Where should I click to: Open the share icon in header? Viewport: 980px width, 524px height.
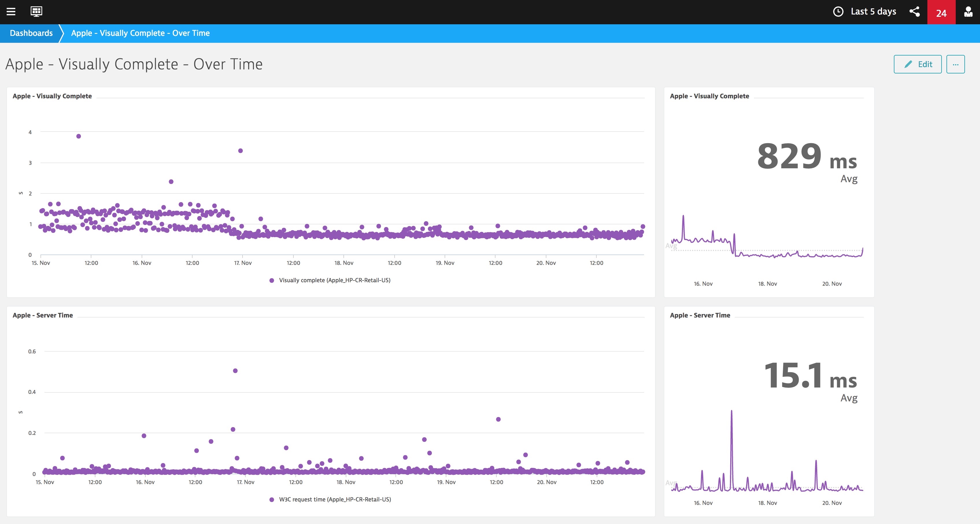[915, 11]
